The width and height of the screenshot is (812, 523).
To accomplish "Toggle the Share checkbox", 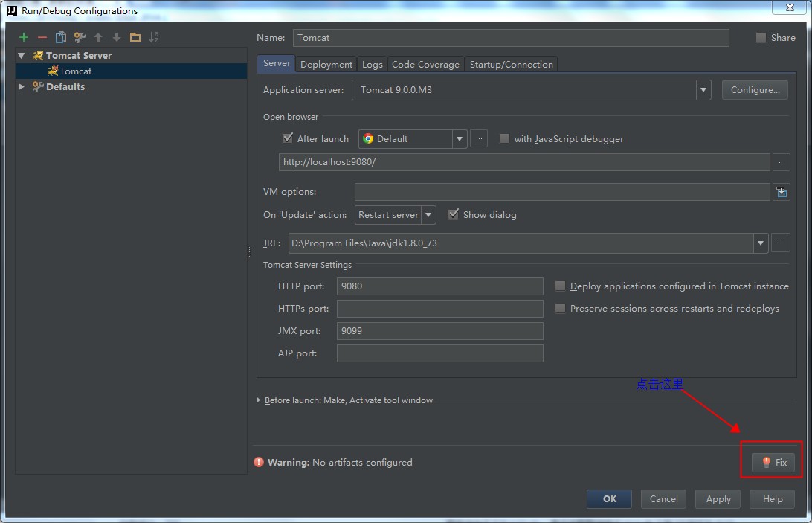I will 761,37.
